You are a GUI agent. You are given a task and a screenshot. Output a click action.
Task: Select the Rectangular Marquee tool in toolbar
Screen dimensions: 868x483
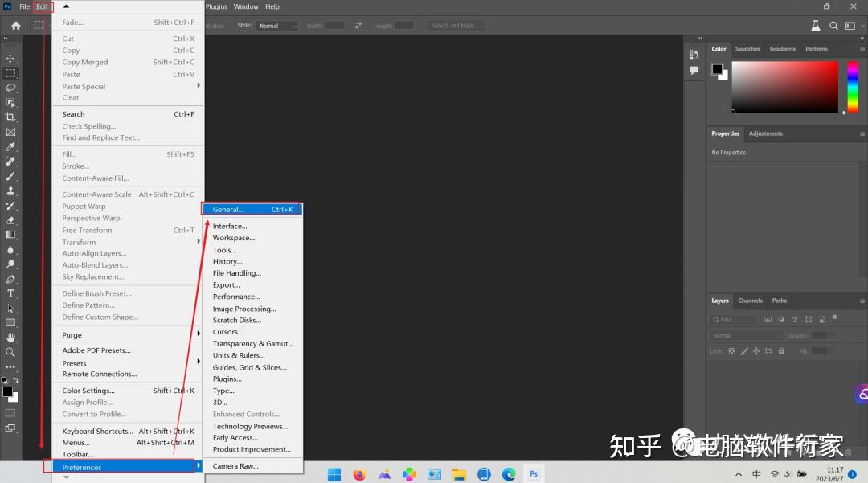pos(10,73)
